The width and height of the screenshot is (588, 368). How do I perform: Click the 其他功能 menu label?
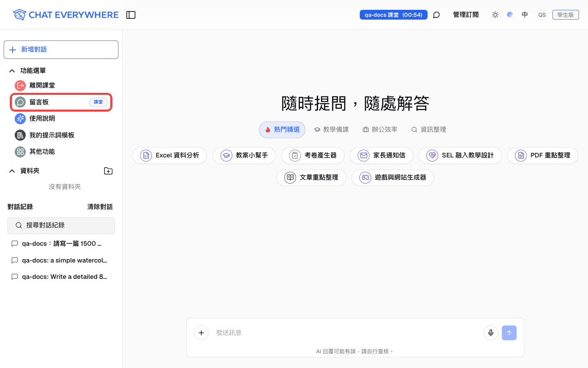coord(42,152)
